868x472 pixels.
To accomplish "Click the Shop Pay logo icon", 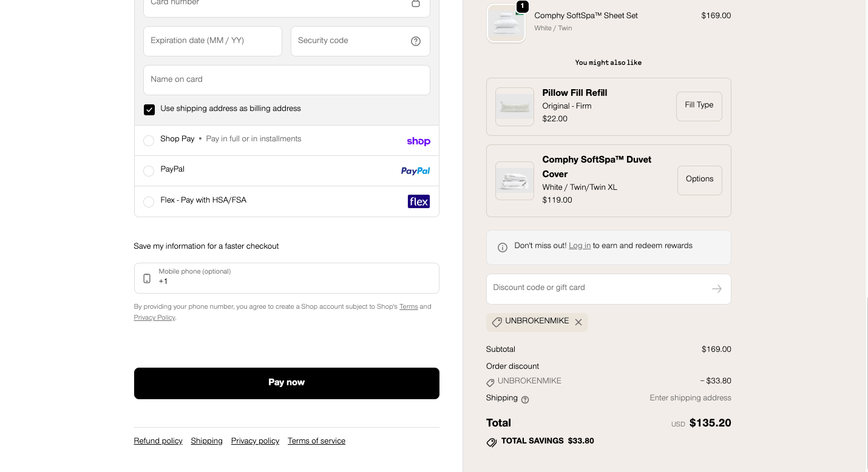I will coord(418,141).
